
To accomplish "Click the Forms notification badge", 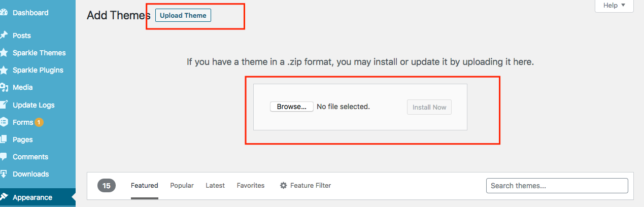I will (x=39, y=122).
